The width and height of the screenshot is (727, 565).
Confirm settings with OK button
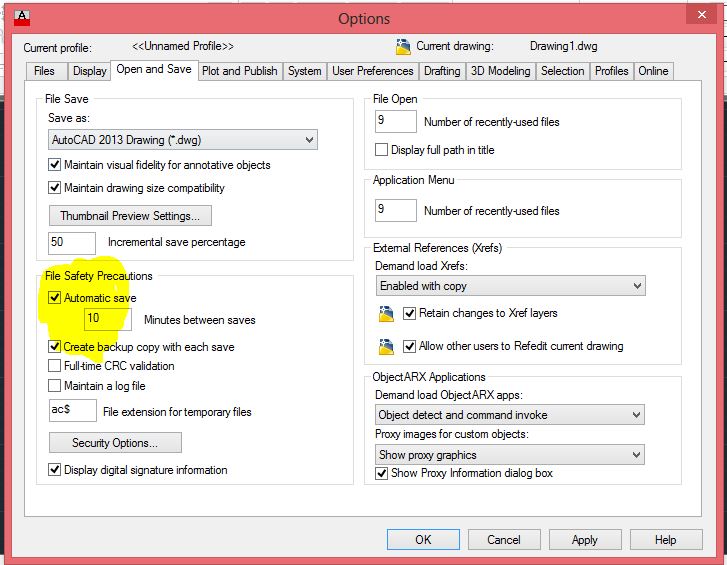click(423, 540)
